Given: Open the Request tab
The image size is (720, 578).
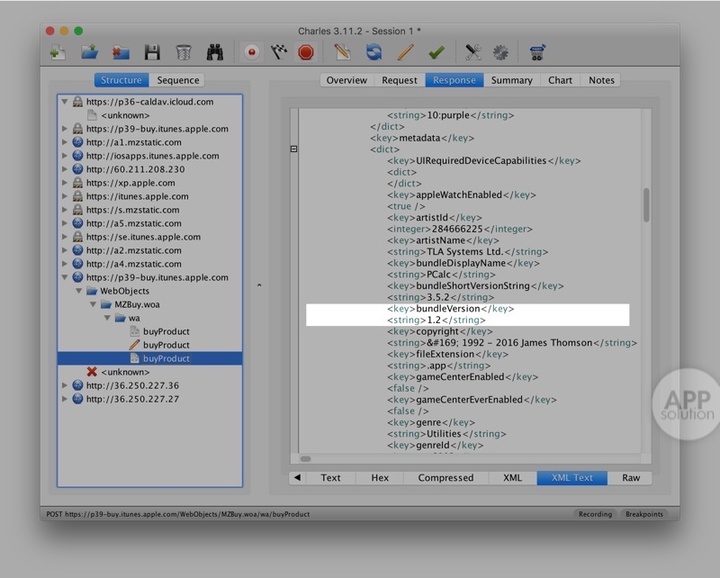Looking at the screenshot, I should [399, 80].
